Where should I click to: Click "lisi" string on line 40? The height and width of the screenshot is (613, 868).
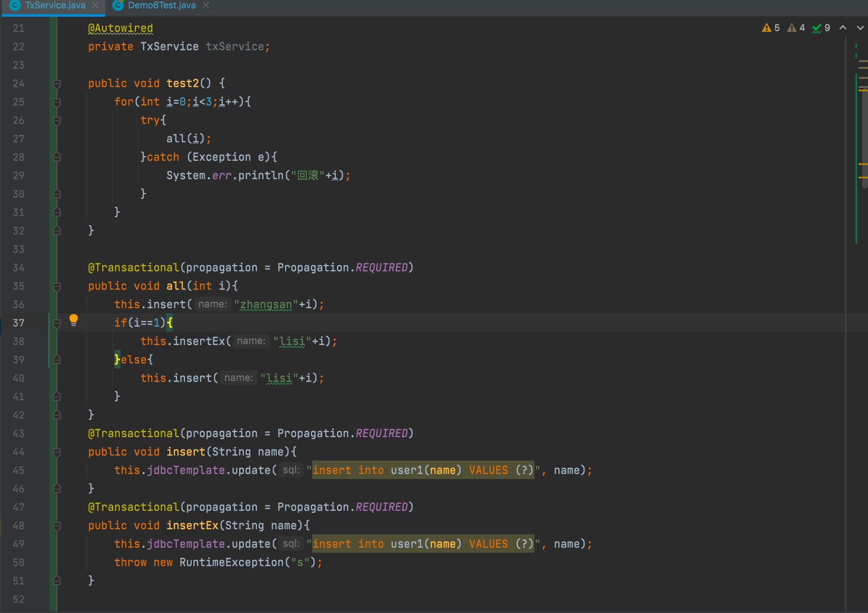279,378
